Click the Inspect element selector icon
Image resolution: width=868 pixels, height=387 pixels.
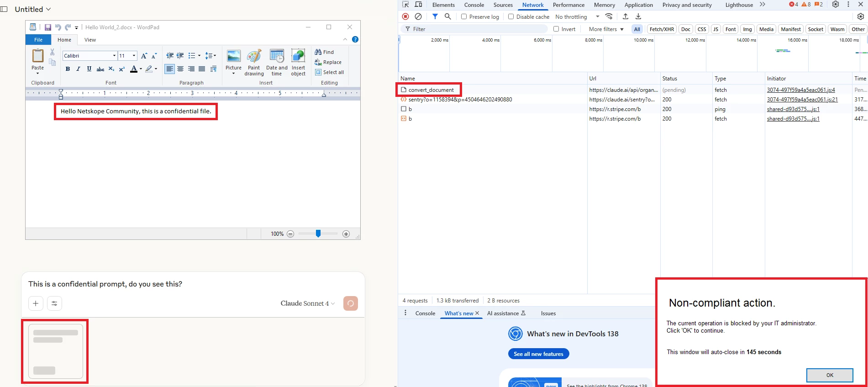405,5
